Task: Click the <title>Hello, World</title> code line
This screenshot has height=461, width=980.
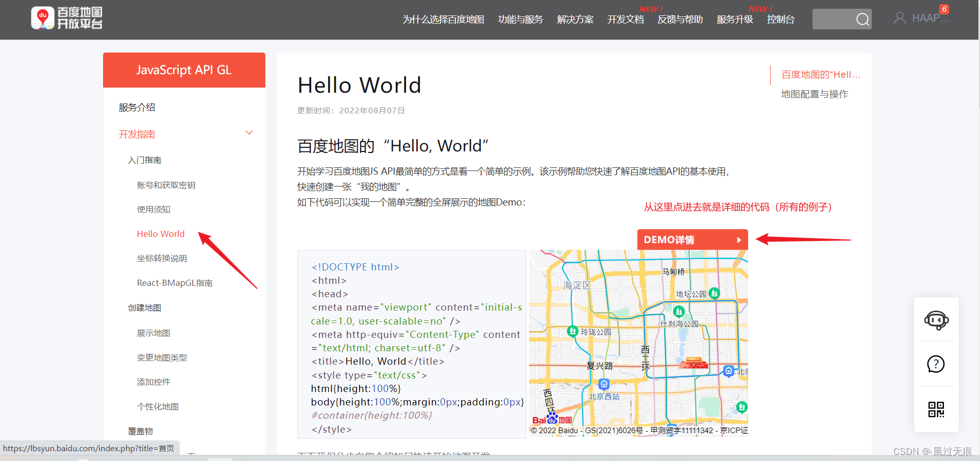Action: (378, 362)
